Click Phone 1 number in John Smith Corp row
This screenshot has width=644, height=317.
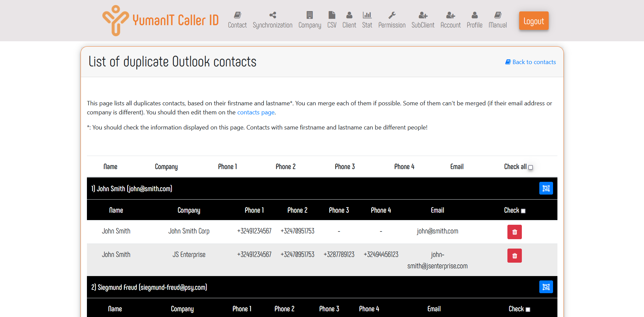coord(254,231)
